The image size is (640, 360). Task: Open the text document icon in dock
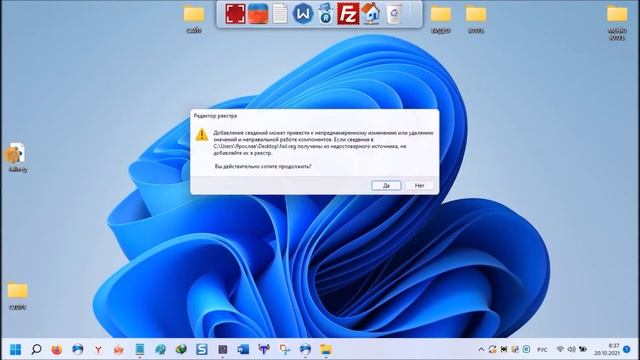[280, 14]
